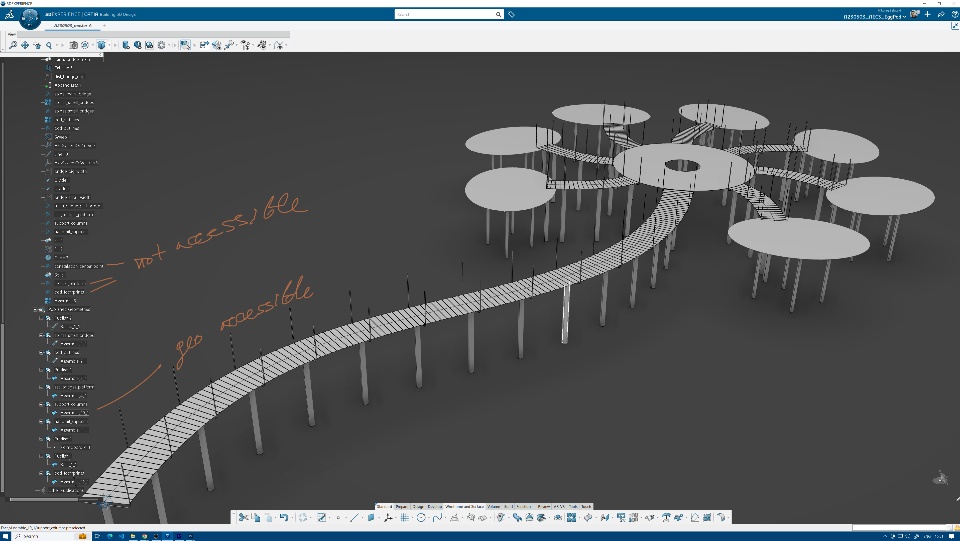Select the Line creation tool
The width and height of the screenshot is (960, 541).
tap(354, 517)
